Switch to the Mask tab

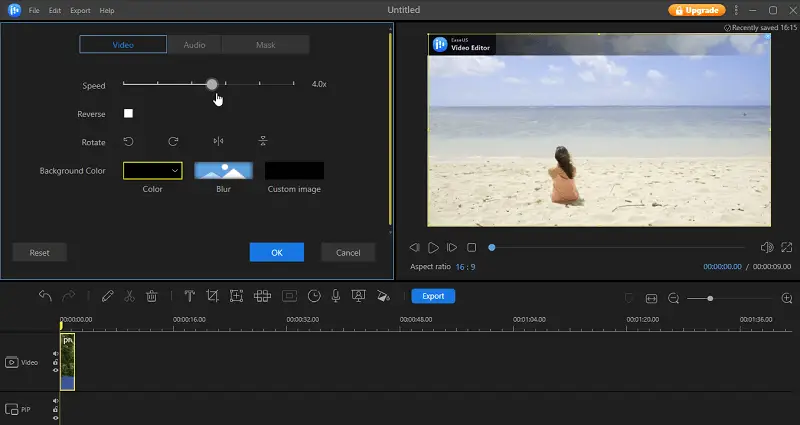(265, 45)
